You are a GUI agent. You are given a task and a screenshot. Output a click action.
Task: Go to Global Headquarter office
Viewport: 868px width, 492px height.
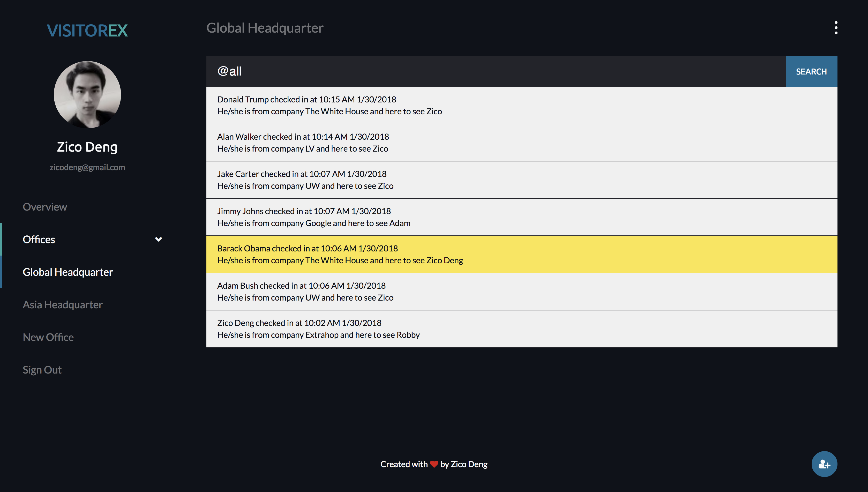tap(68, 272)
